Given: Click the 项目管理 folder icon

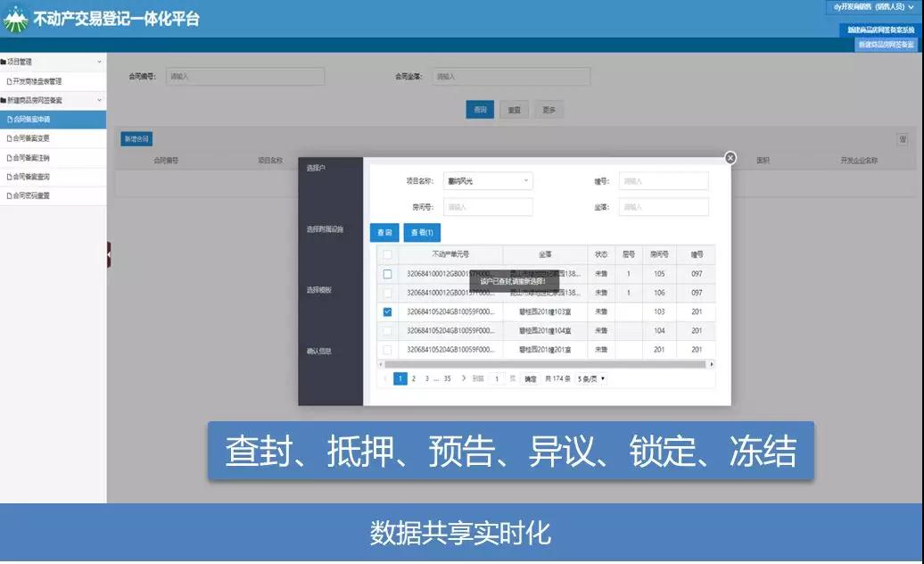Looking at the screenshot, I should click(x=4, y=62).
